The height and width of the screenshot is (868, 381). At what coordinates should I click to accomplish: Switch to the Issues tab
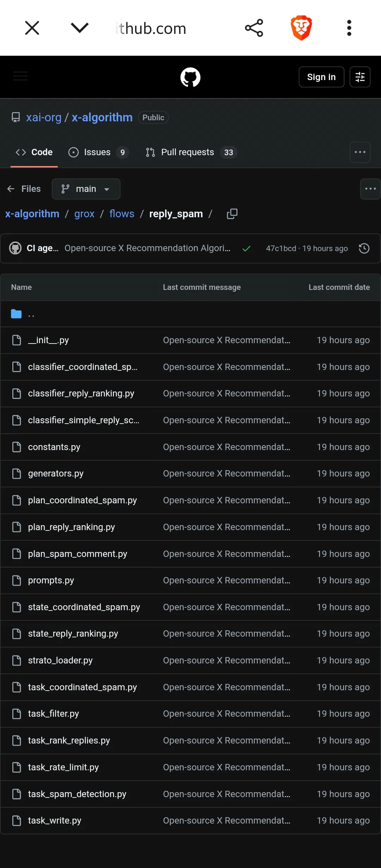tap(98, 152)
